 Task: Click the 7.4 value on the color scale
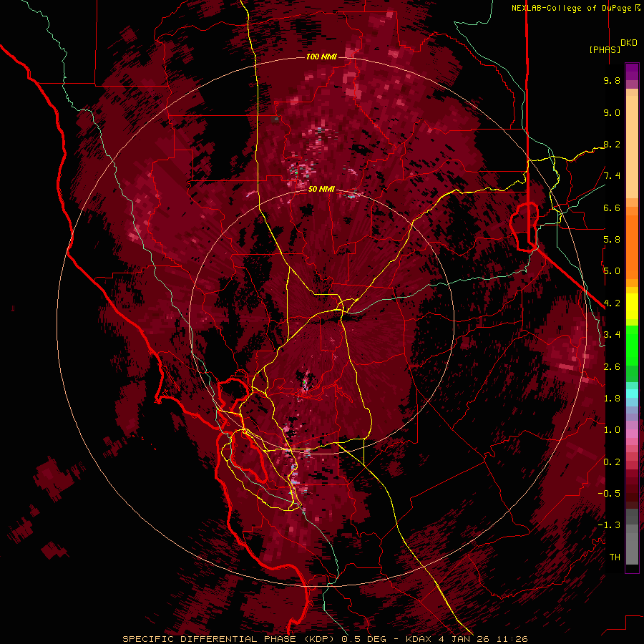coord(612,176)
